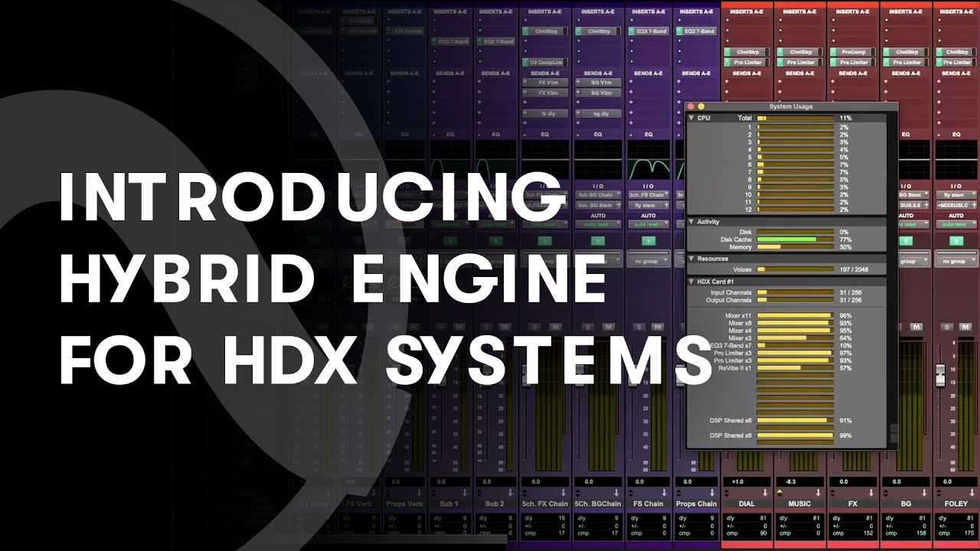Open FOLEY automation mode auto read dropdown
980x551 pixels.
coord(955,224)
